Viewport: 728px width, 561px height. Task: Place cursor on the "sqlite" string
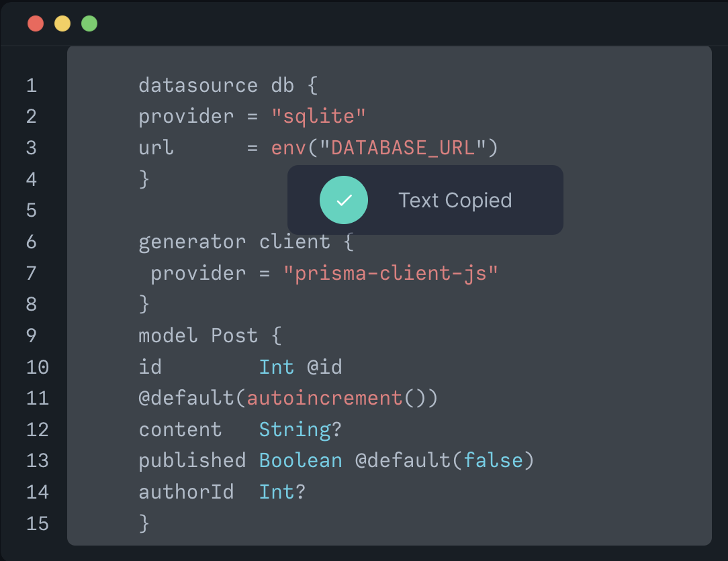pyautogui.click(x=318, y=117)
